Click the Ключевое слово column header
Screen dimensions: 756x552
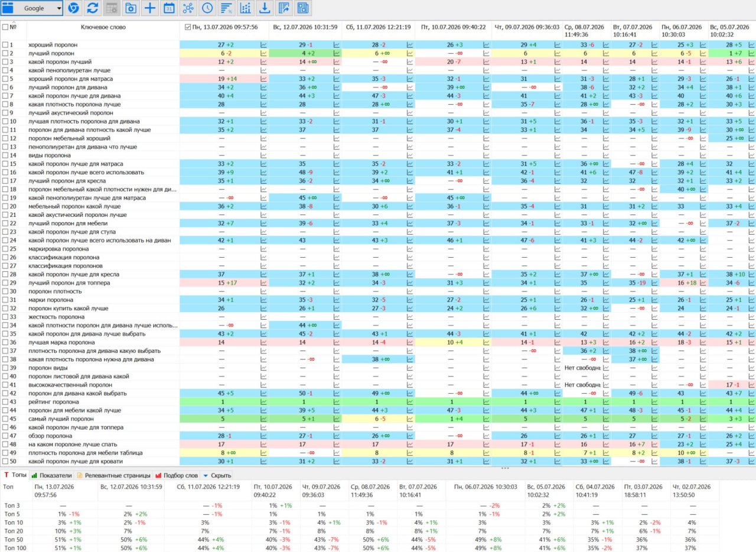click(x=103, y=27)
